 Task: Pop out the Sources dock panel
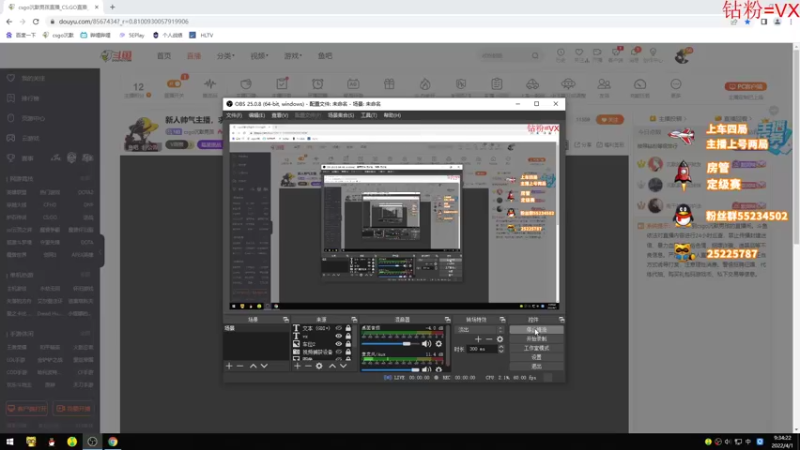(x=354, y=319)
